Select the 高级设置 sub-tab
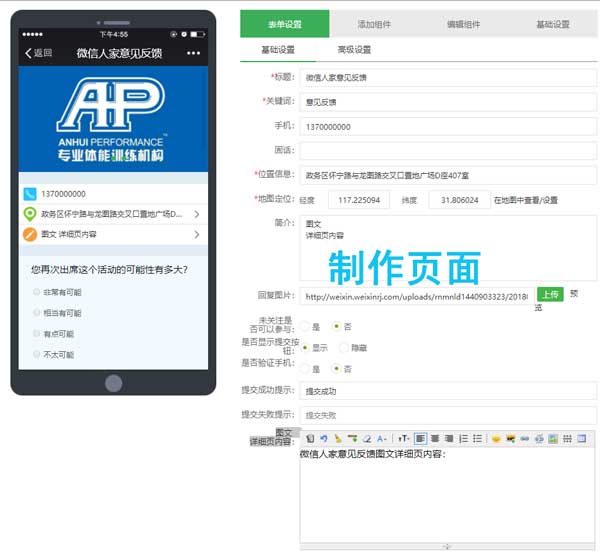 [x=354, y=50]
